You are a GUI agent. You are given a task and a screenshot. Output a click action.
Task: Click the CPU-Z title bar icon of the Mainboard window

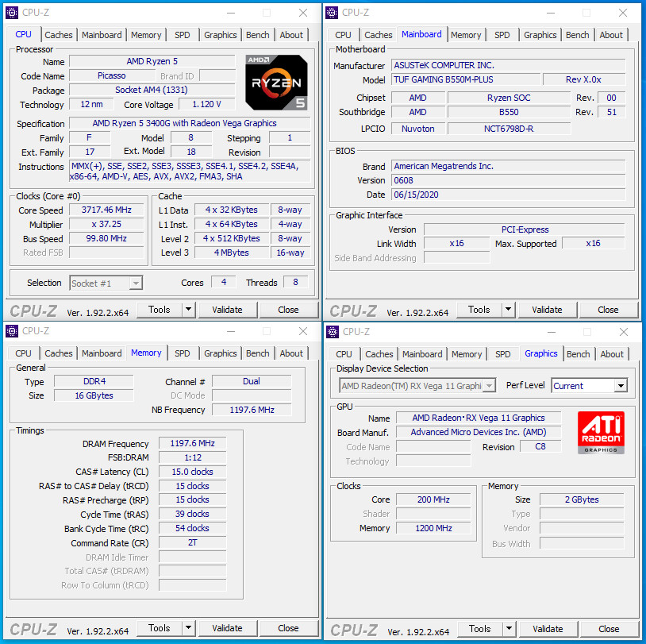pos(331,12)
